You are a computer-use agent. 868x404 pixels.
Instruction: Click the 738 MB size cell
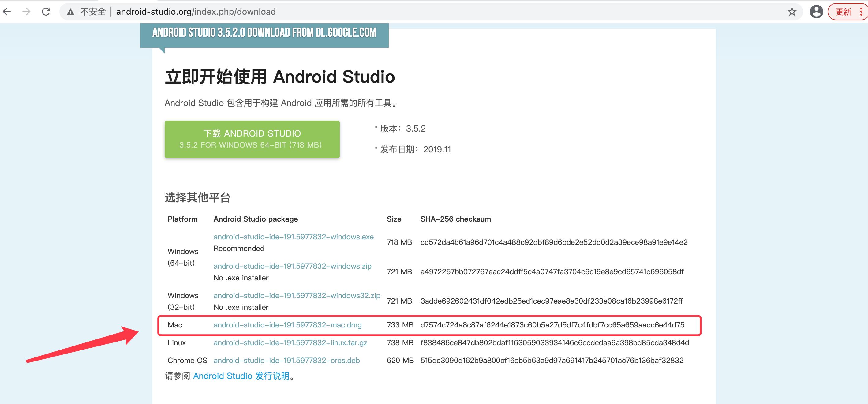point(400,342)
